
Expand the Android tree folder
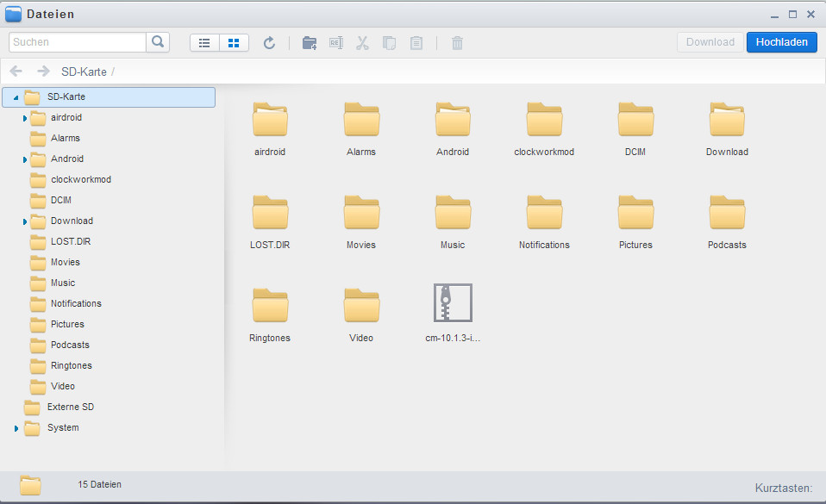click(25, 159)
